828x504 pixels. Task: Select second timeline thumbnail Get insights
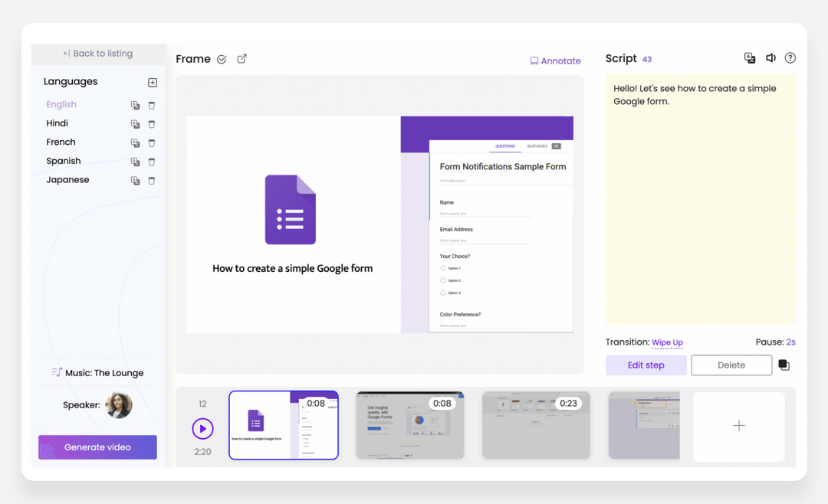point(409,425)
